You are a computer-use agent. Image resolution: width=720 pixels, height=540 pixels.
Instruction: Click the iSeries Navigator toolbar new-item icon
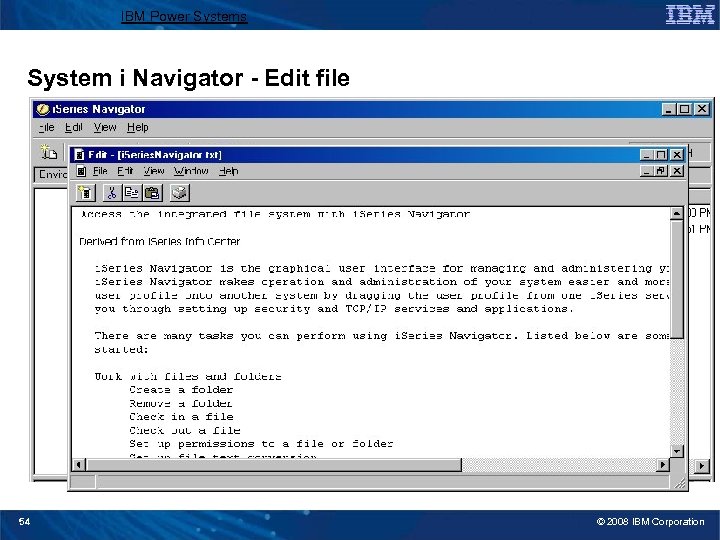[x=49, y=152]
